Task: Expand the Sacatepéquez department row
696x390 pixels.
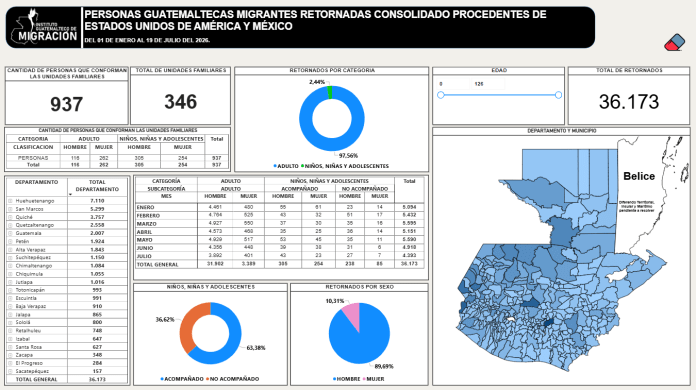Action: 10,371
